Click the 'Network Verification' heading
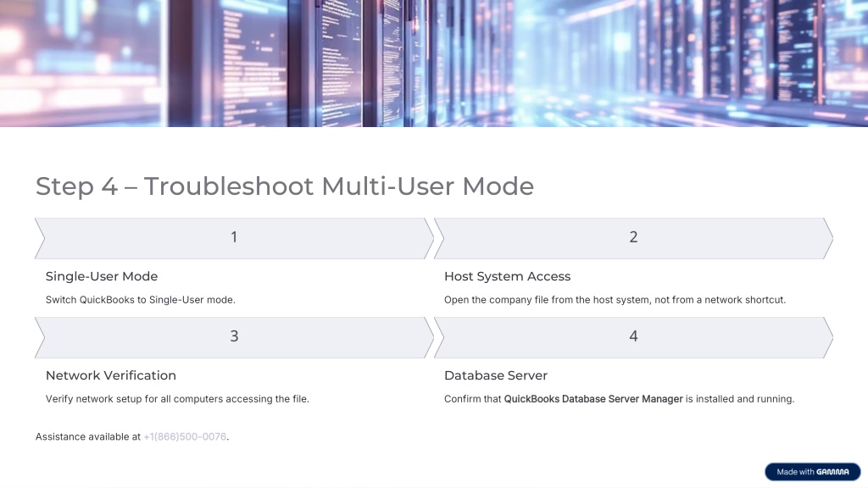 pyautogui.click(x=111, y=375)
